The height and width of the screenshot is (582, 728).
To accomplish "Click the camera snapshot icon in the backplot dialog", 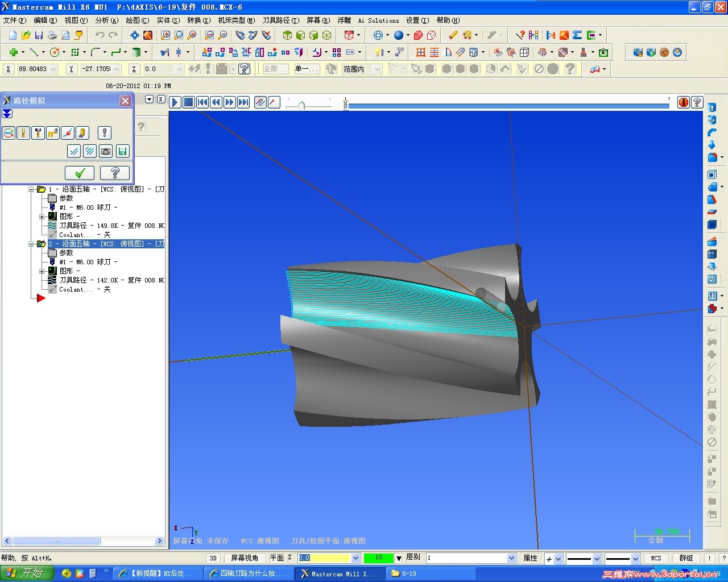I will click(106, 151).
